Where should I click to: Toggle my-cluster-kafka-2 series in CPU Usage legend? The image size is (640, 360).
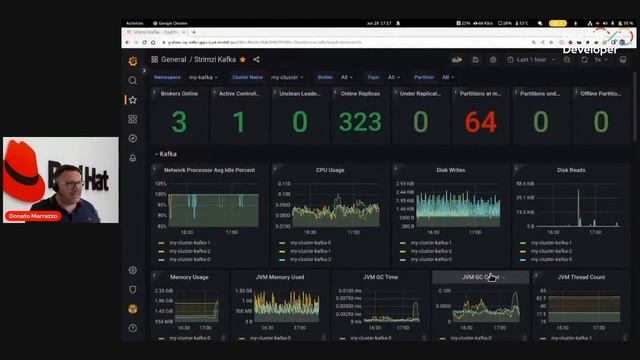[311, 259]
